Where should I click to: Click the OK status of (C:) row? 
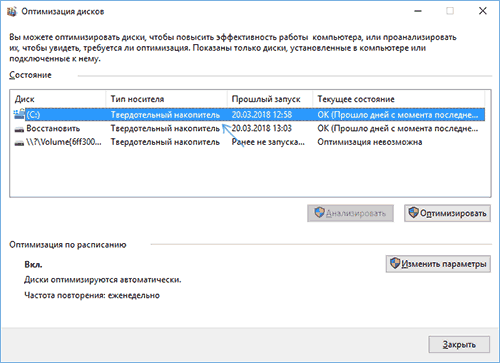click(398, 115)
